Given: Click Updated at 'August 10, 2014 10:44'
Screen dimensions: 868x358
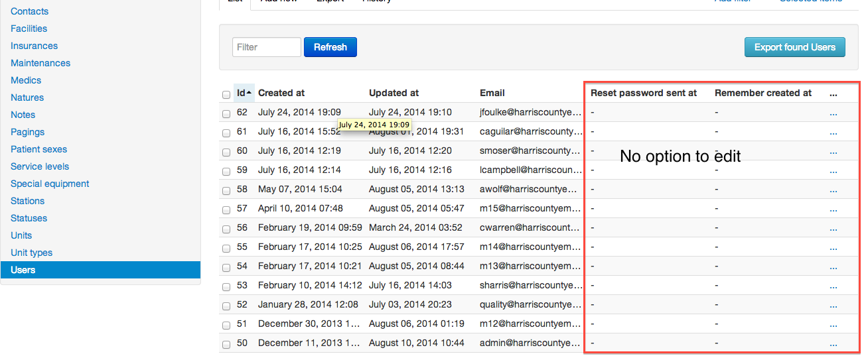Looking at the screenshot, I should (417, 343).
